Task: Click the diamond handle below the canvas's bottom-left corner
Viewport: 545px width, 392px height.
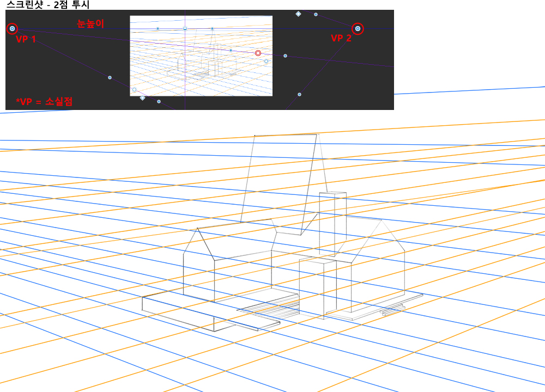Action: 142,98
